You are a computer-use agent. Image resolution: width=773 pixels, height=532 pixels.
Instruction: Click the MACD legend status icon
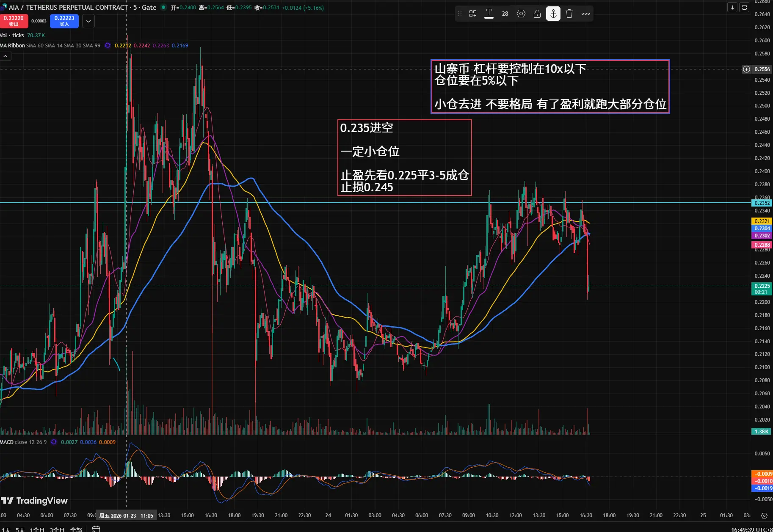(x=54, y=442)
